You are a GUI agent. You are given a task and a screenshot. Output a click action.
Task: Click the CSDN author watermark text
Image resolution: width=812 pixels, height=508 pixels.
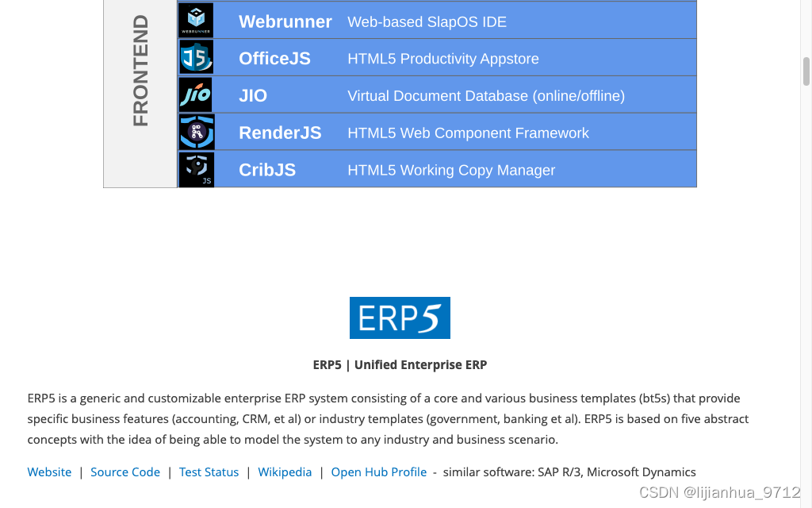tap(721, 492)
